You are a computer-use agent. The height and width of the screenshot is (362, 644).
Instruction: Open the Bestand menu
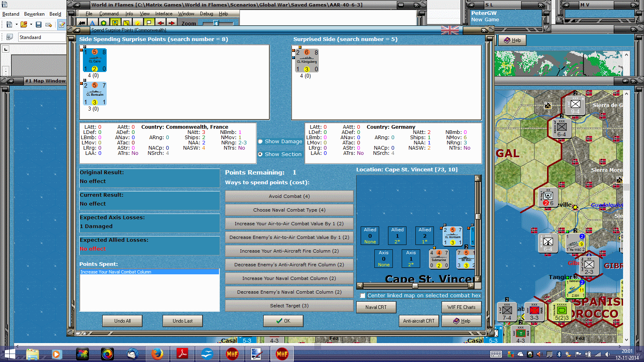pos(11,14)
